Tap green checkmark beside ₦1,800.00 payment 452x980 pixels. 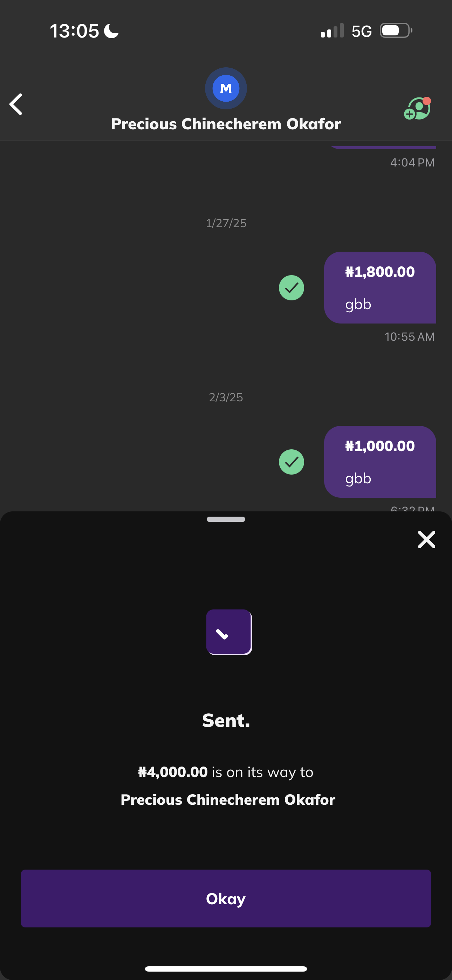[292, 288]
